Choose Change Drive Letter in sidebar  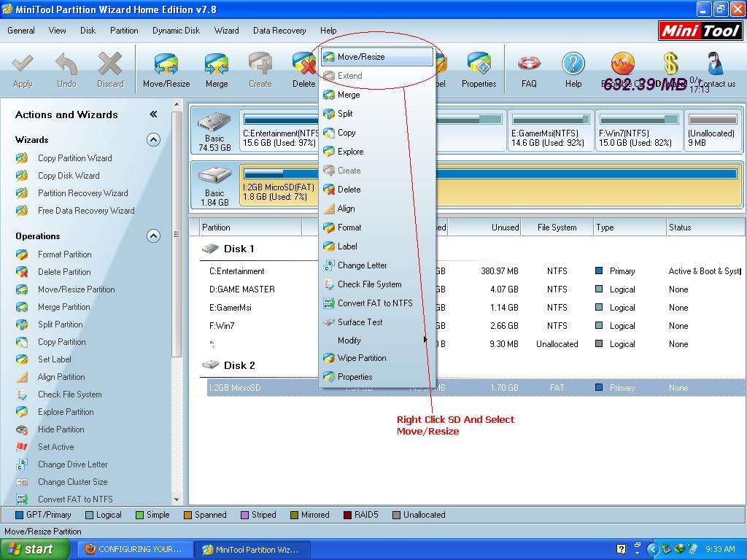coord(72,464)
